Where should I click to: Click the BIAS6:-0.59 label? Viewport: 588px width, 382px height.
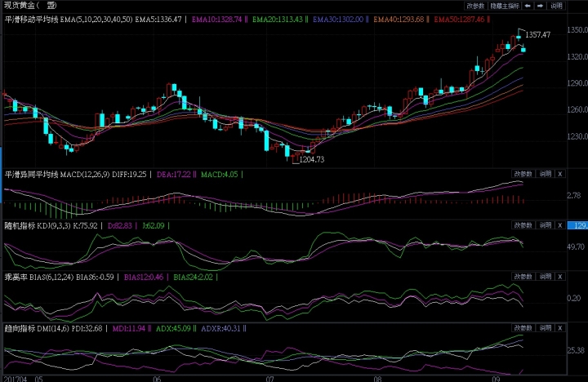[95, 277]
